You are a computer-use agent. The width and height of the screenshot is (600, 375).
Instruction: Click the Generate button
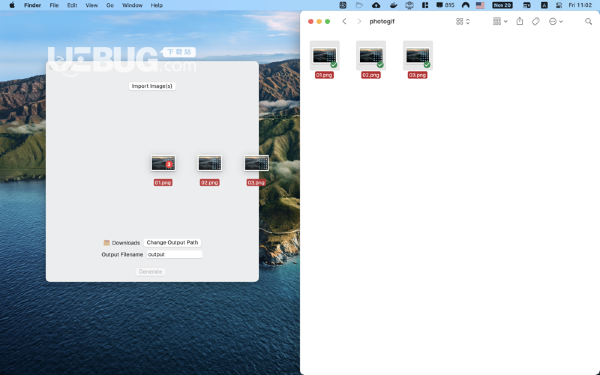[x=150, y=272]
